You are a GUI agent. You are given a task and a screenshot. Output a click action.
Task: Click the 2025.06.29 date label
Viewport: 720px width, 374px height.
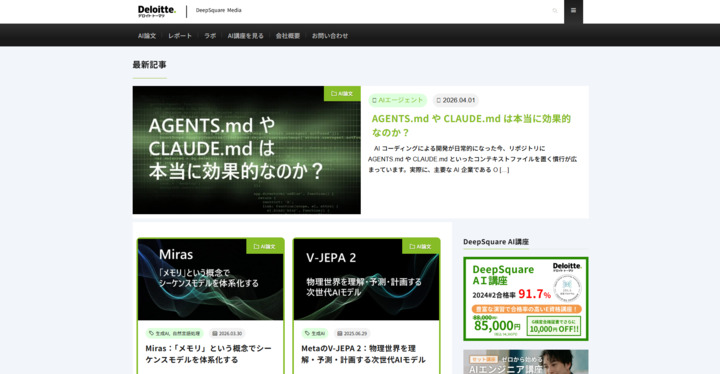pyautogui.click(x=352, y=334)
